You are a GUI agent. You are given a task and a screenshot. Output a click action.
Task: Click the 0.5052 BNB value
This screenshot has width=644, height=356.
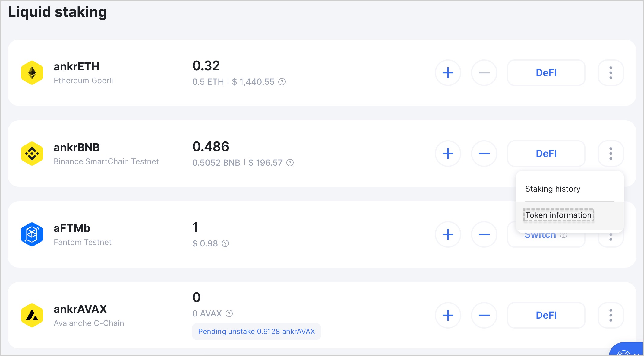(216, 163)
